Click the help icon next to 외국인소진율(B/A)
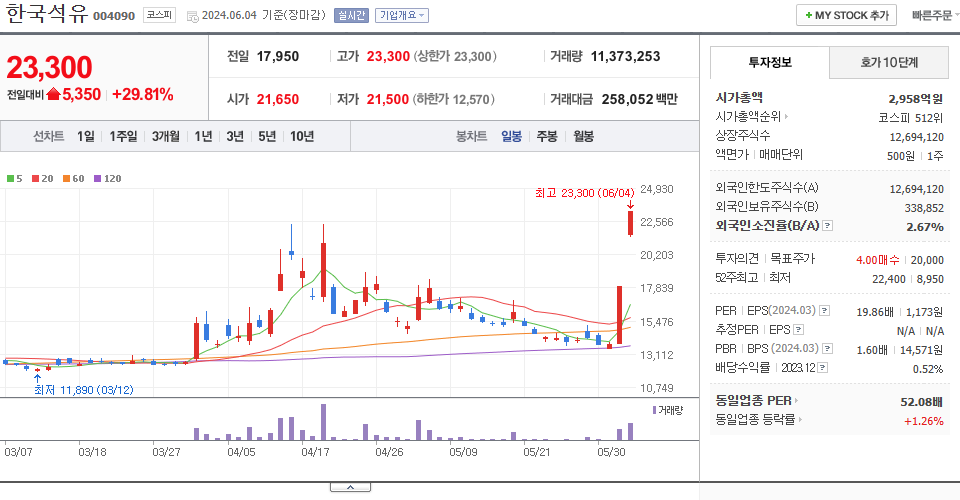The width and height of the screenshot is (960, 500). click(827, 226)
